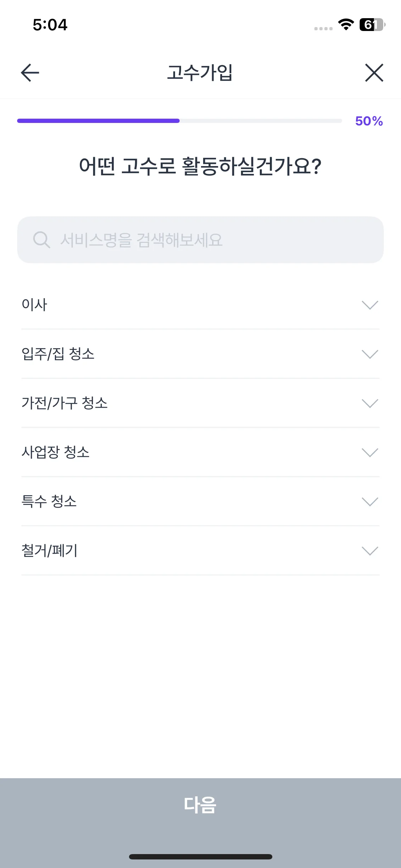Open the 가전/가구 청소 category label
The width and height of the screenshot is (401, 868).
[x=65, y=403]
